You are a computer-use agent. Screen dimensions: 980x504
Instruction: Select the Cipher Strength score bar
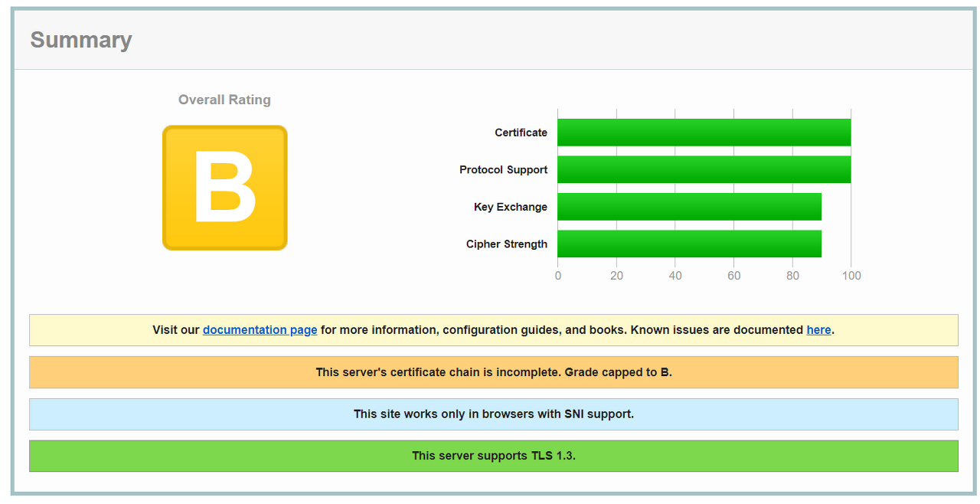[x=689, y=244]
